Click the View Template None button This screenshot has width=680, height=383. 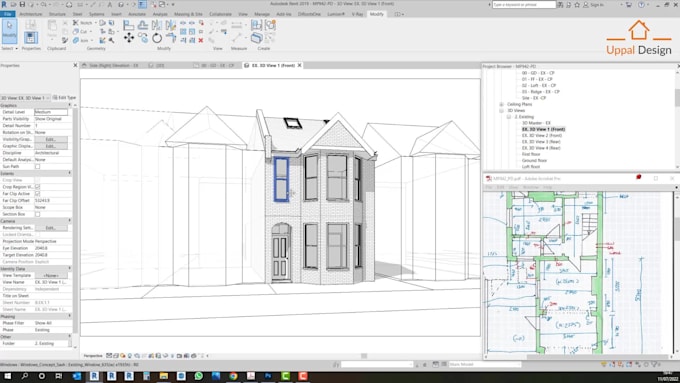[51, 275]
